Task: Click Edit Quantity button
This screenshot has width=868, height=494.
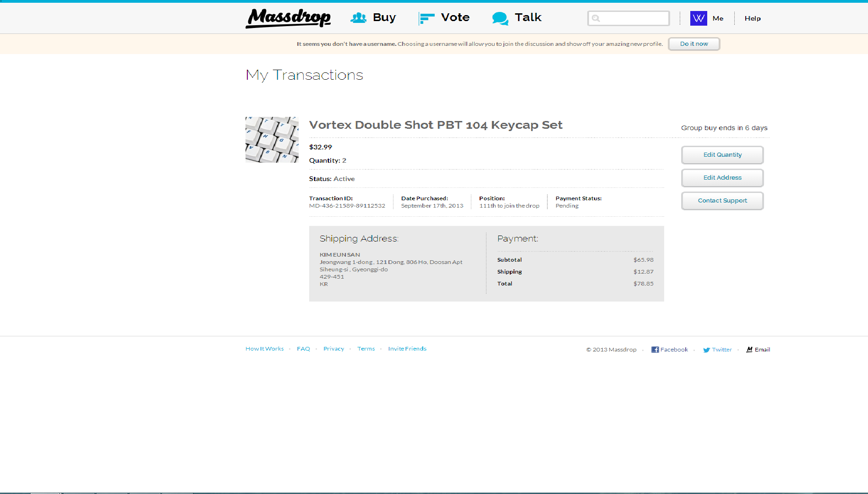Action: (x=722, y=155)
